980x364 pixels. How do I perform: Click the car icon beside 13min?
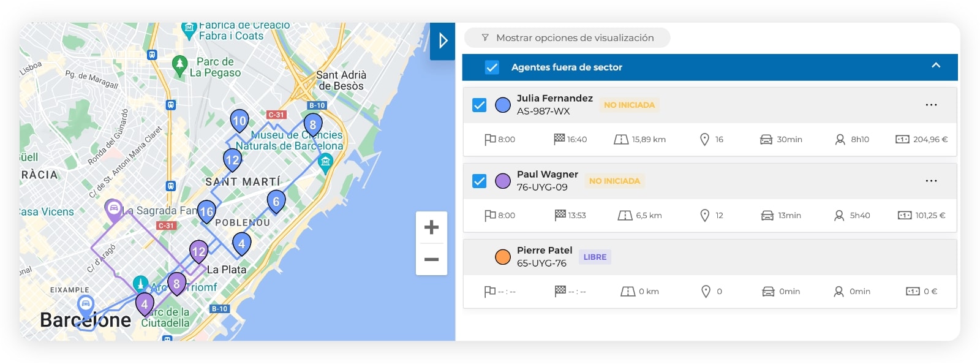point(767,216)
